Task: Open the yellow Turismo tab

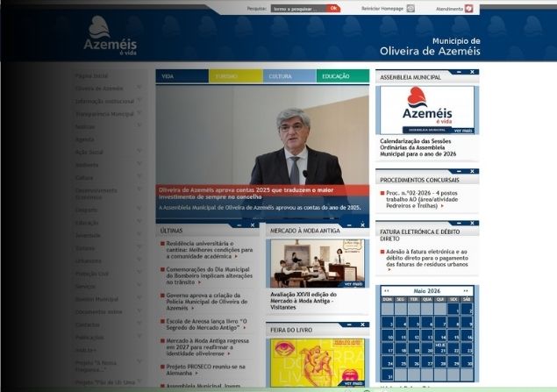Action: pos(236,76)
